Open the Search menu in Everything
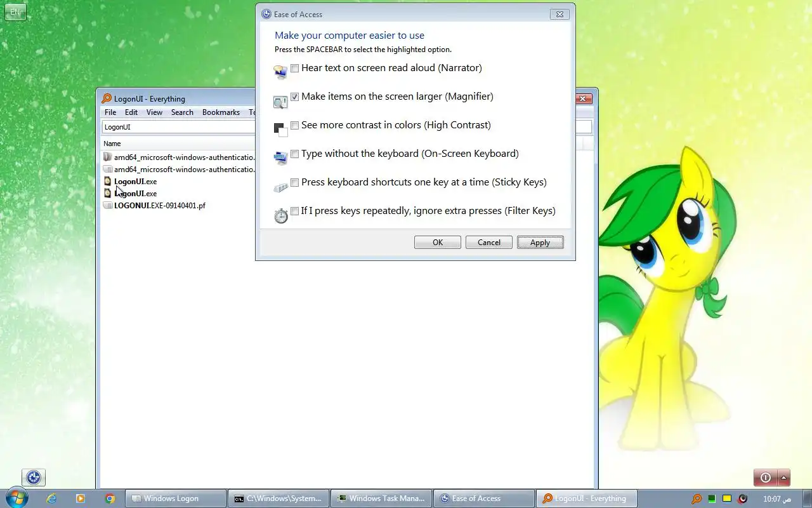This screenshot has height=508, width=812. (182, 112)
